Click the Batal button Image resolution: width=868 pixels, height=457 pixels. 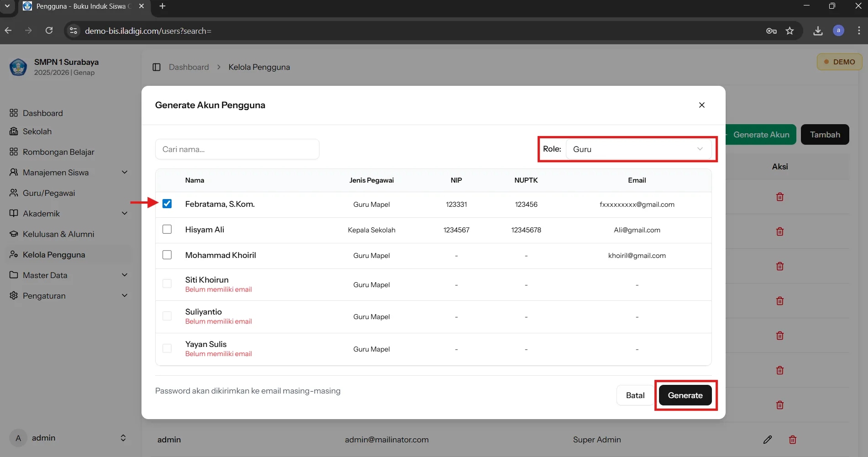point(635,395)
